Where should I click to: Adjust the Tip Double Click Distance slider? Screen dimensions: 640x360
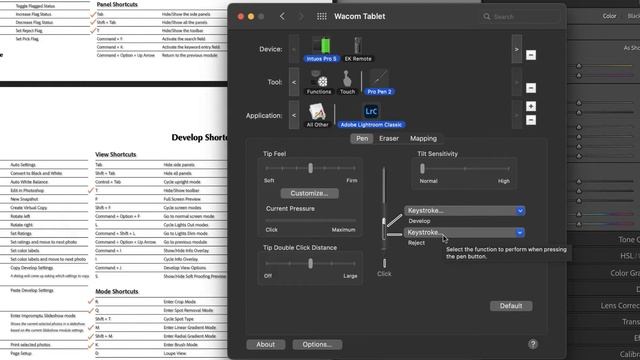310,263
